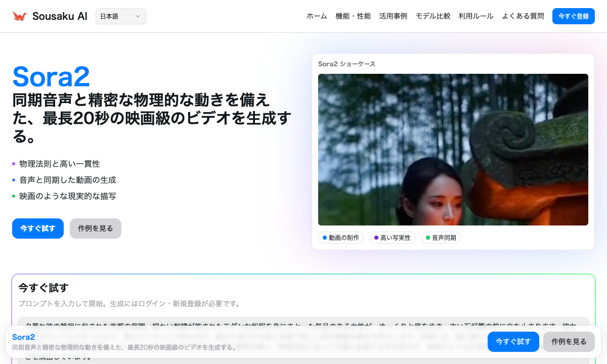This screenshot has width=607, height=364.
Task: Select the 音声同期 tag chip
Action: click(441, 238)
